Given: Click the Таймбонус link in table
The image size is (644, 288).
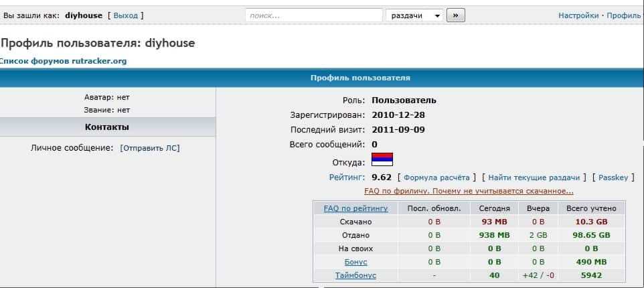Looking at the screenshot, I should pos(355,275).
